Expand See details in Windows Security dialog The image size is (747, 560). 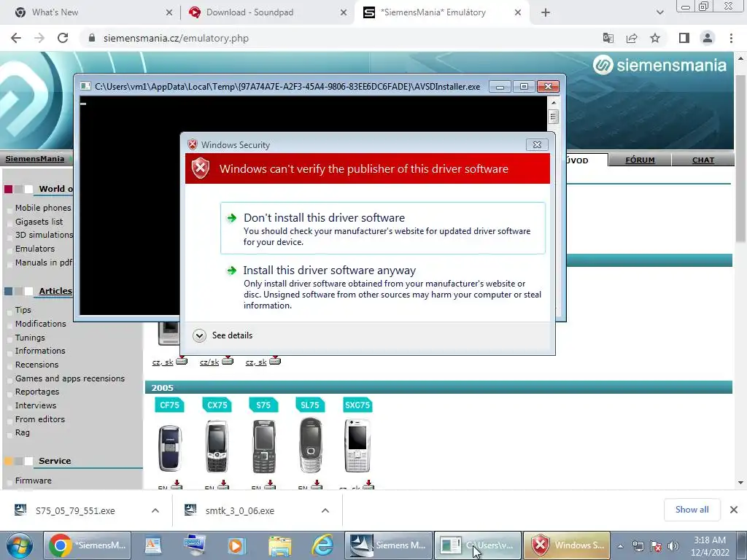pos(223,335)
